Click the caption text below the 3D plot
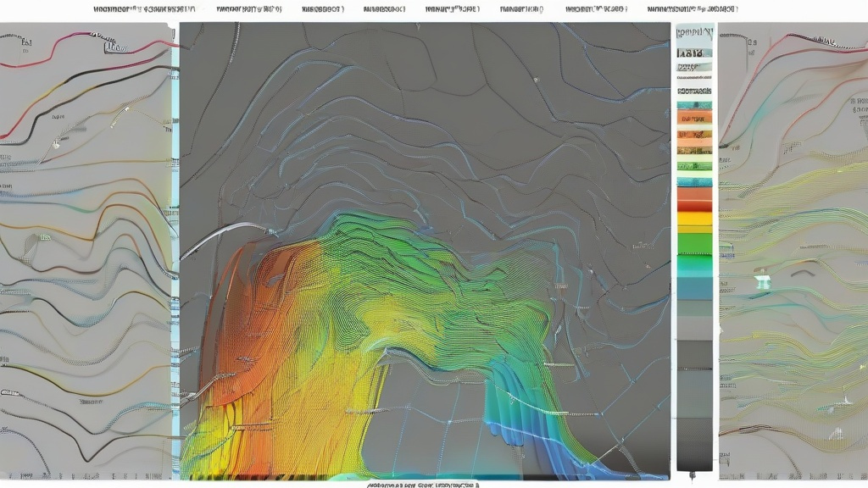This screenshot has width=868, height=488. (424, 484)
